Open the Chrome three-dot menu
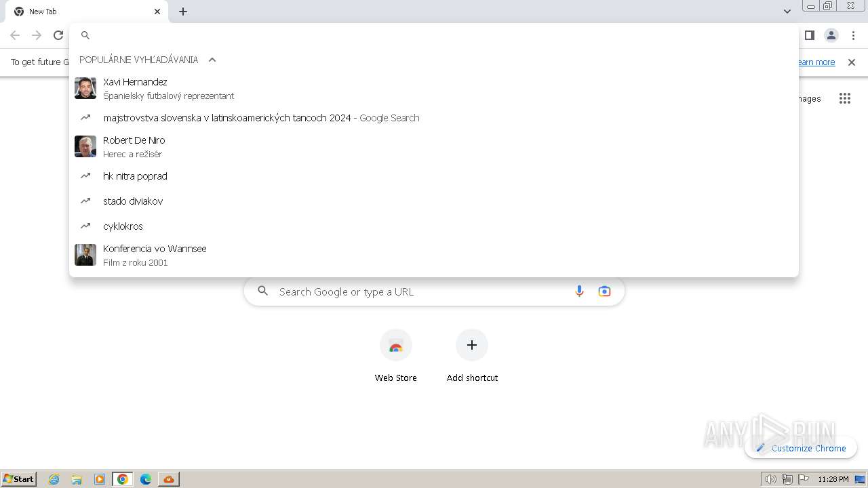This screenshot has height=488, width=868. tap(854, 35)
